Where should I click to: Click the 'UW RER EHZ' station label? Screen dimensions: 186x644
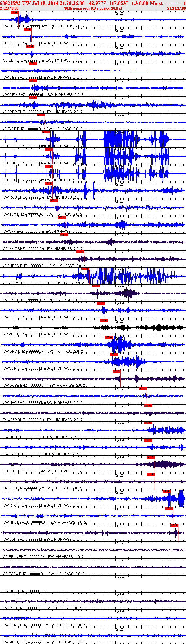[x=14, y=112]
